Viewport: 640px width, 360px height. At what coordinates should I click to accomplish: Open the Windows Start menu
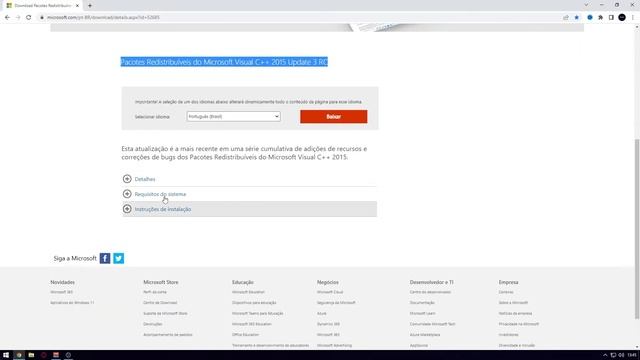point(6,355)
